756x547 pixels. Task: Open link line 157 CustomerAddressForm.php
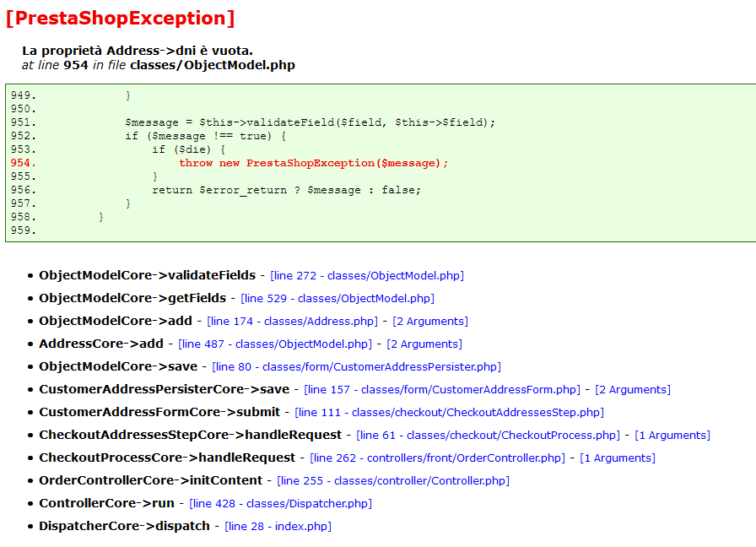tap(442, 389)
